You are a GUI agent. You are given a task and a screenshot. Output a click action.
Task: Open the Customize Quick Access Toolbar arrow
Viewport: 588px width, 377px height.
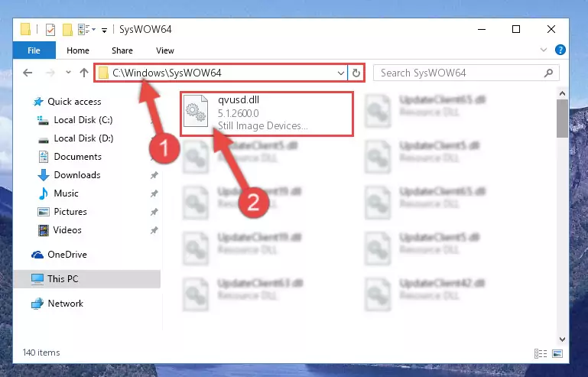[104, 30]
